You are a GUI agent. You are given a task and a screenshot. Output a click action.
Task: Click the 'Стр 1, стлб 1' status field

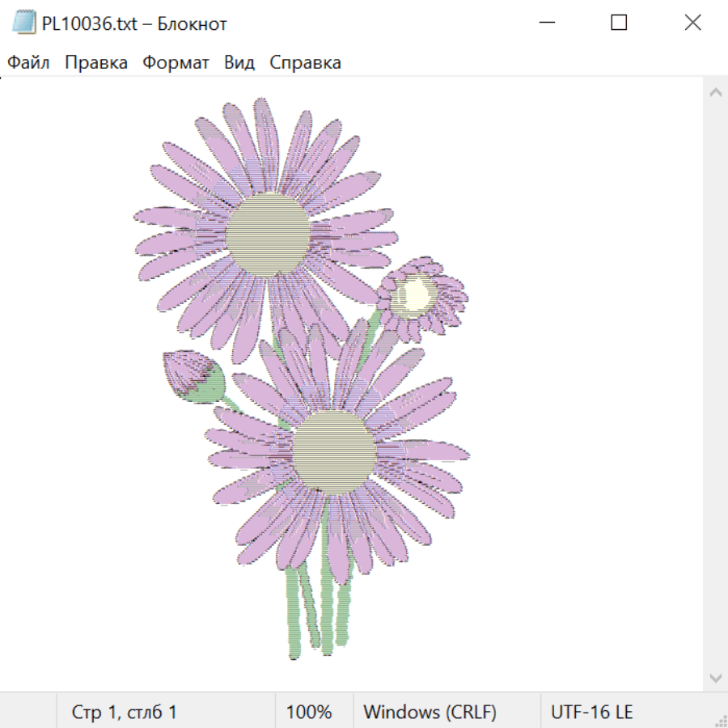(125, 712)
